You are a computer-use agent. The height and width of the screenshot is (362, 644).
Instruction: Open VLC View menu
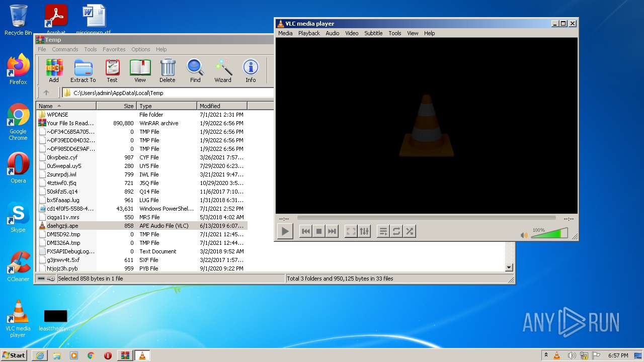coord(413,33)
